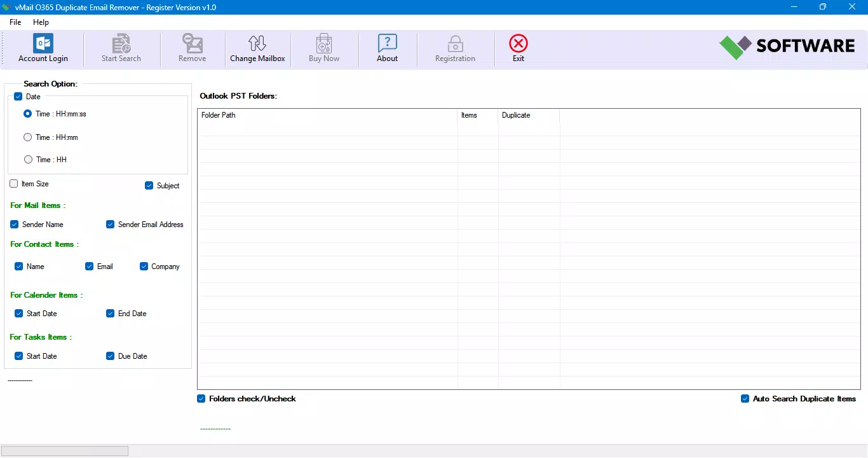
Task: Toggle Email checkbox for contacts
Action: click(x=90, y=267)
